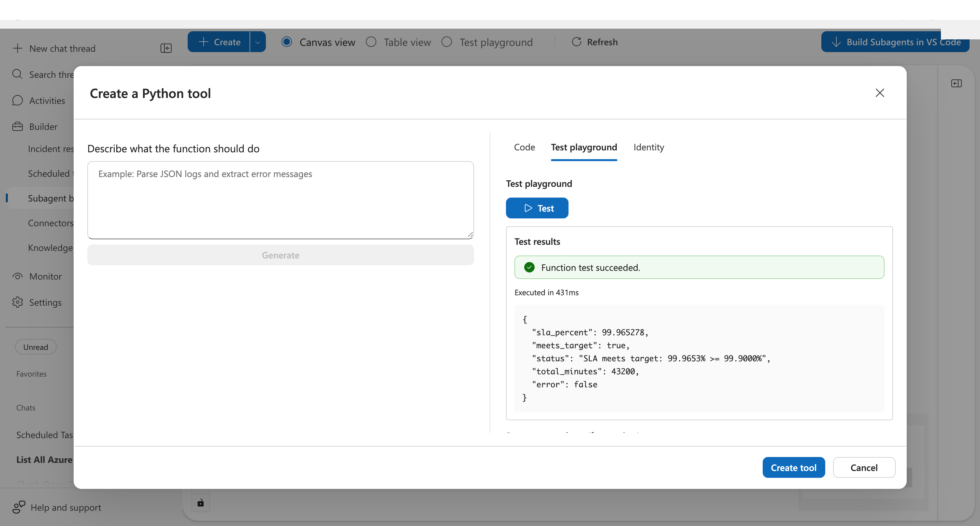Open Connectors in sidebar
Viewport: 980px width, 526px height.
(x=50, y=223)
